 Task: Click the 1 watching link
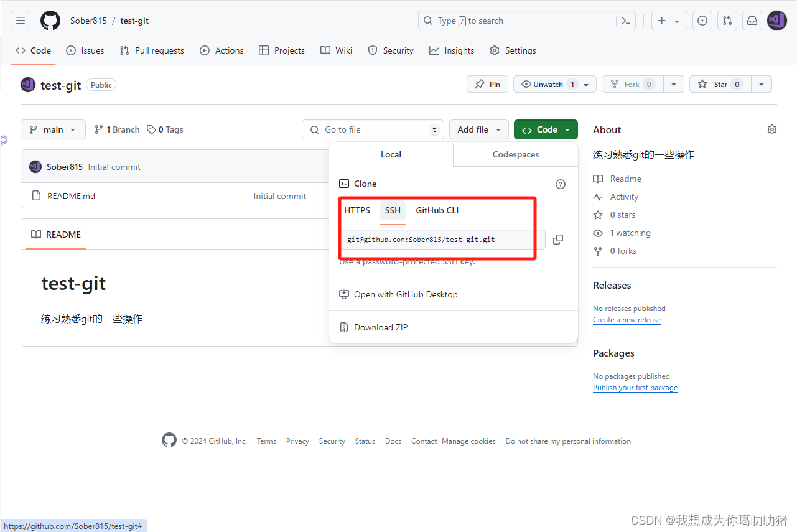click(622, 233)
